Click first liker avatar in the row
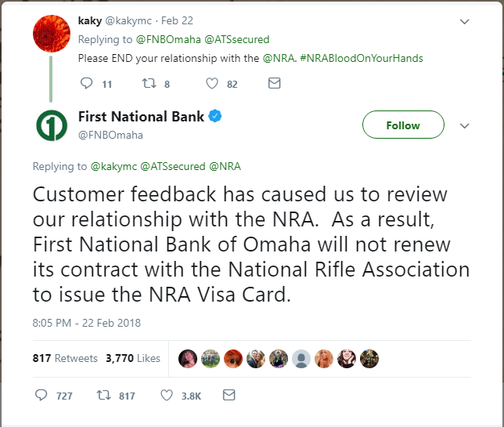504x427 pixels. [x=189, y=358]
